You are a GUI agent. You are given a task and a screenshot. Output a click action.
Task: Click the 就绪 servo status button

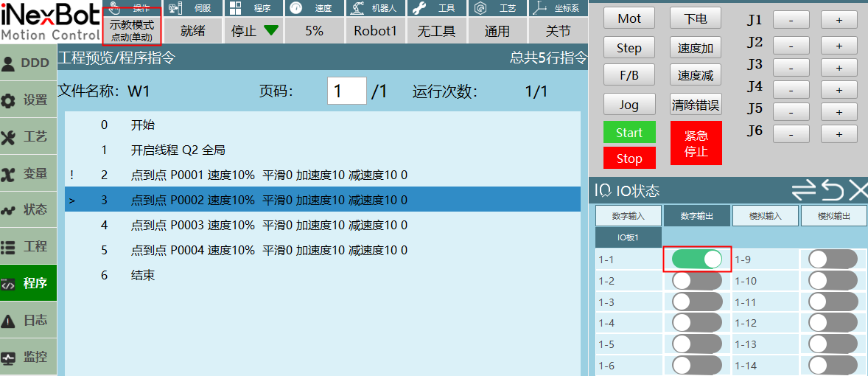193,31
